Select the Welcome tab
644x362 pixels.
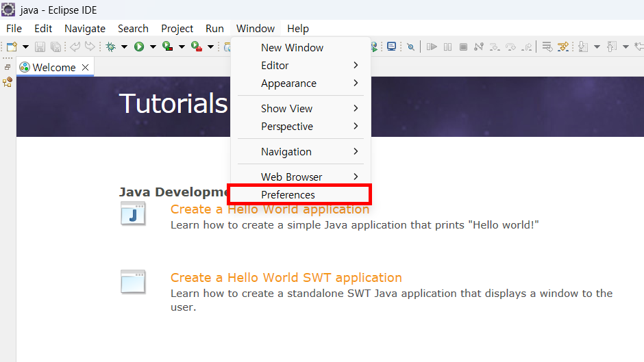point(55,67)
